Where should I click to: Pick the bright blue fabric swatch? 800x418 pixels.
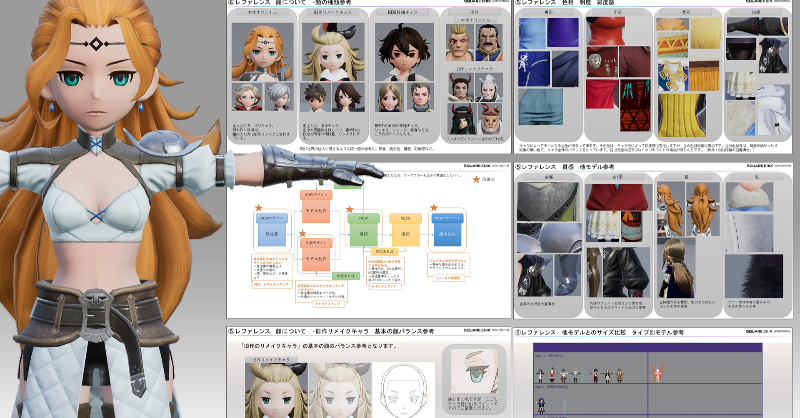click(x=532, y=33)
